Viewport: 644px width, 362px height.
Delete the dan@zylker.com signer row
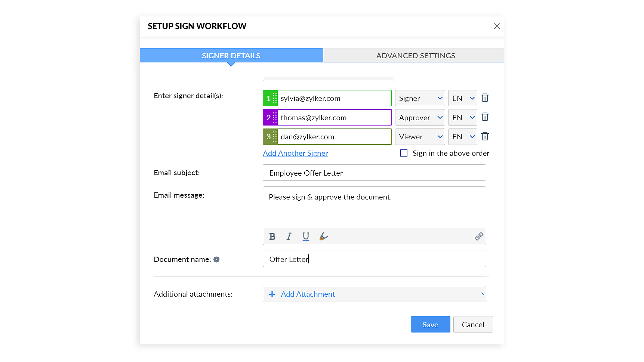[x=485, y=136]
